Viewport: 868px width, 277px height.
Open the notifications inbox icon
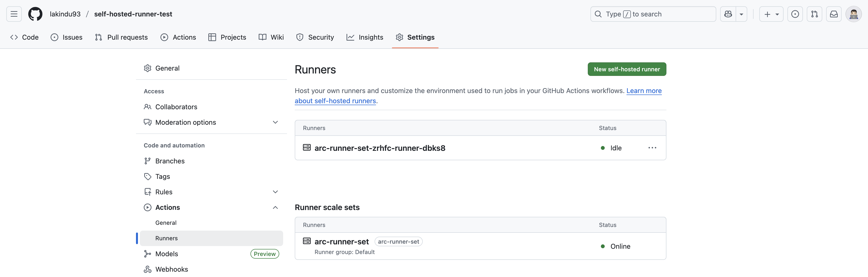[834, 14]
